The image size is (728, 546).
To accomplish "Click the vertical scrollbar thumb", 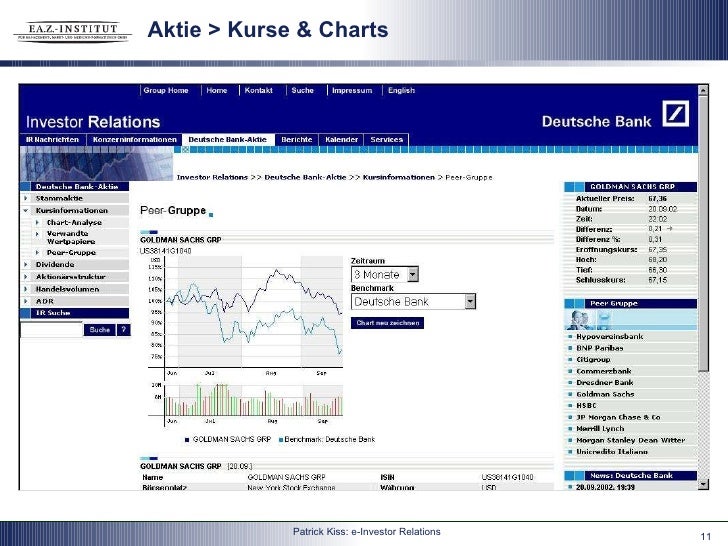I will 703,233.
